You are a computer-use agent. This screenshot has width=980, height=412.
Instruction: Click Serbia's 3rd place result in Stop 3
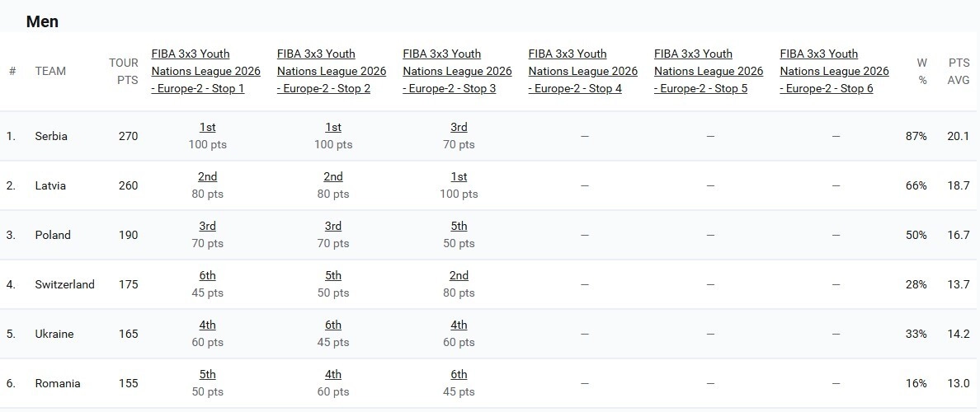pyautogui.click(x=459, y=128)
